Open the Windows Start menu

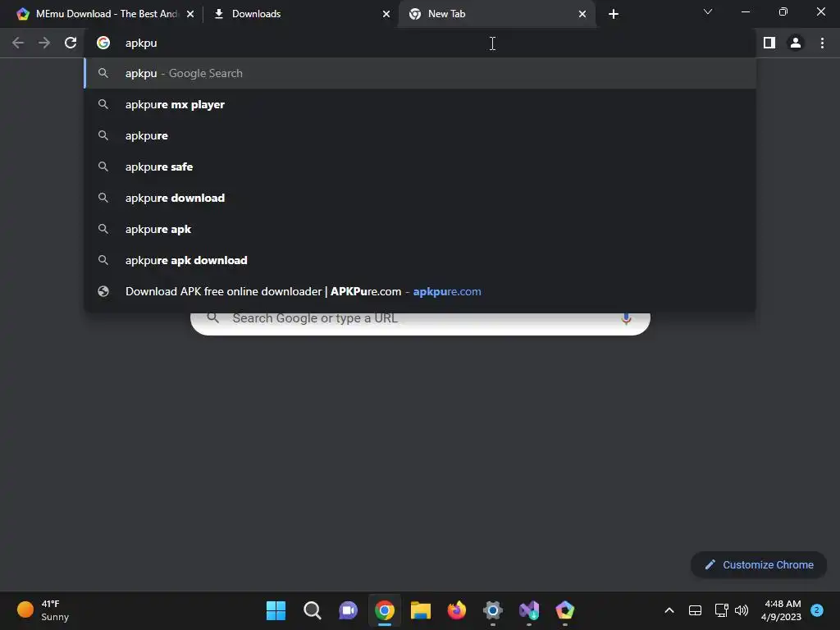(x=276, y=610)
